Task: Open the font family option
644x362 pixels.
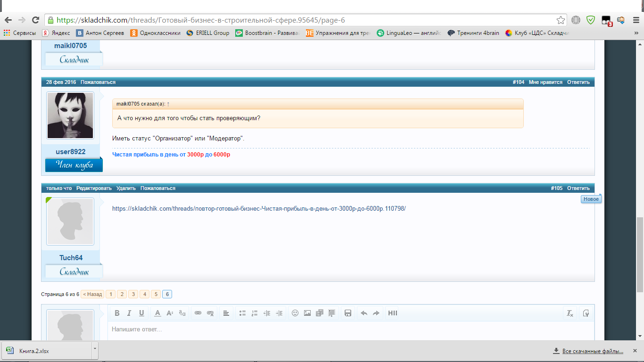Action: (182, 313)
